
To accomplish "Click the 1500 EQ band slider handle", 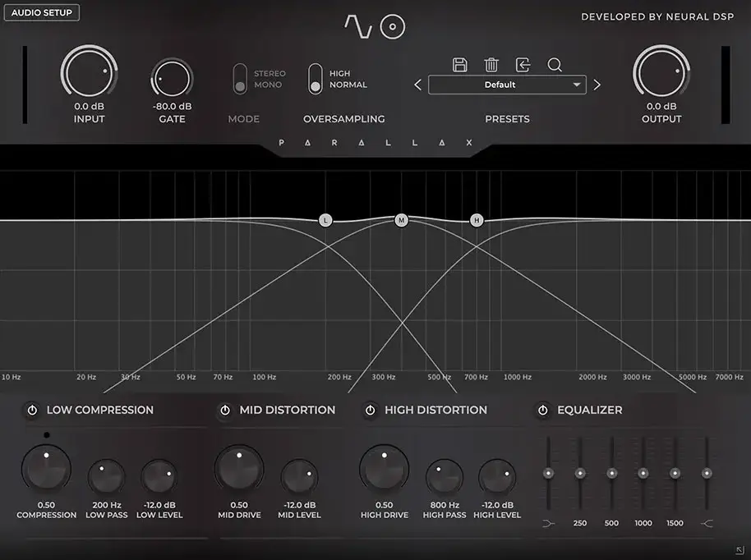I will click(x=675, y=473).
